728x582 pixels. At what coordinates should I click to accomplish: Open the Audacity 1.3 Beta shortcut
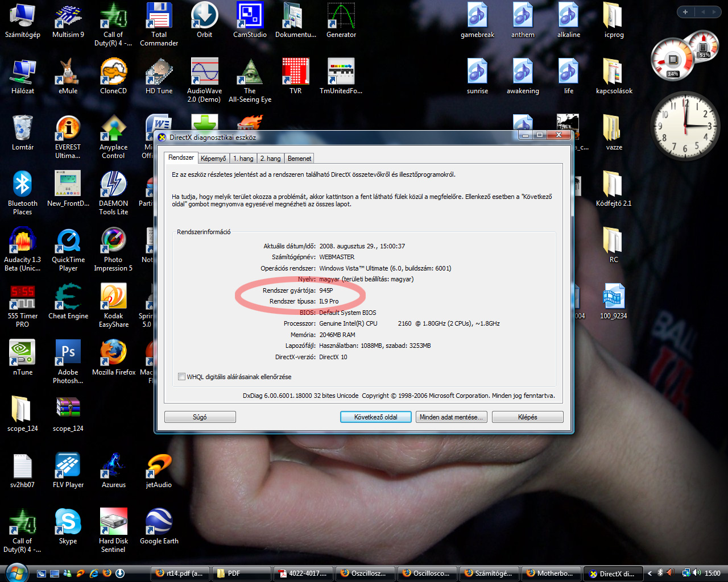pos(23,250)
